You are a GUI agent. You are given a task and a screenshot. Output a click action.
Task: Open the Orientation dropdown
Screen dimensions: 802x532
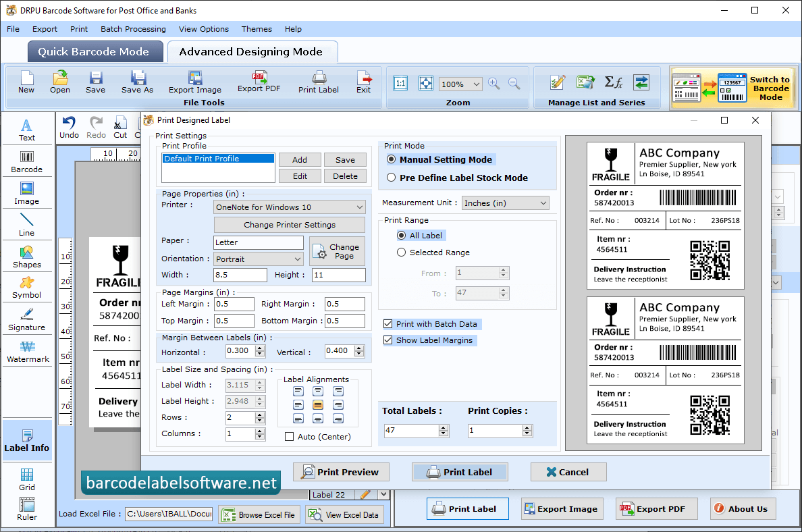click(259, 259)
